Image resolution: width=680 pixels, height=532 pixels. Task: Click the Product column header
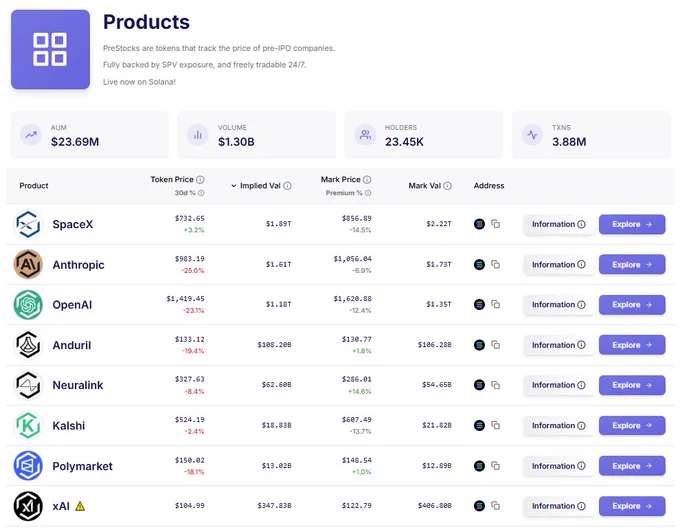point(34,186)
